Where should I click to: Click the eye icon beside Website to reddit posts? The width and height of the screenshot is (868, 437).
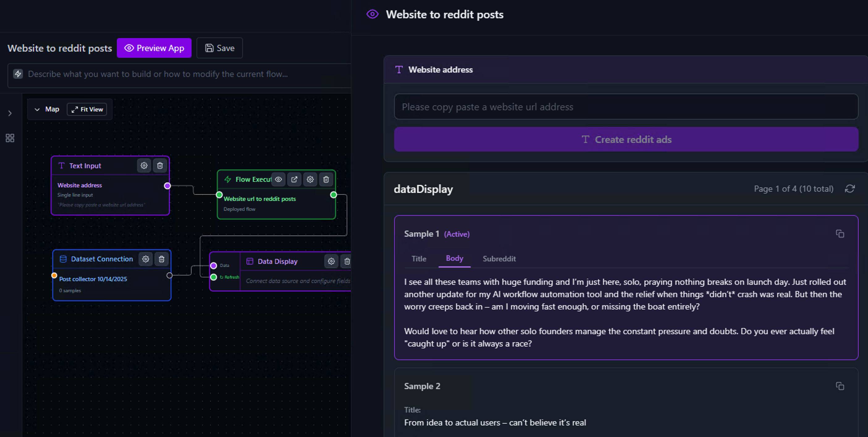[x=372, y=14]
